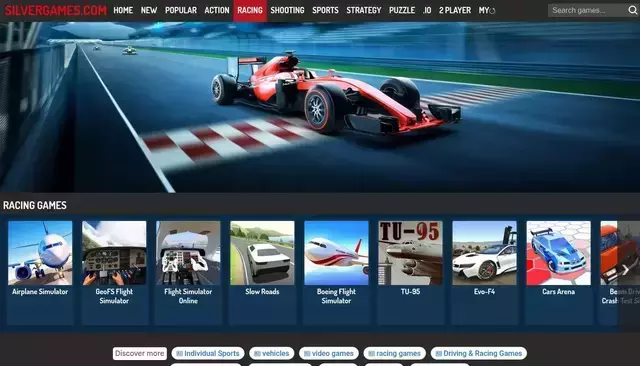Click the Airplane Simulator title text
640x366 pixels.
click(x=40, y=291)
